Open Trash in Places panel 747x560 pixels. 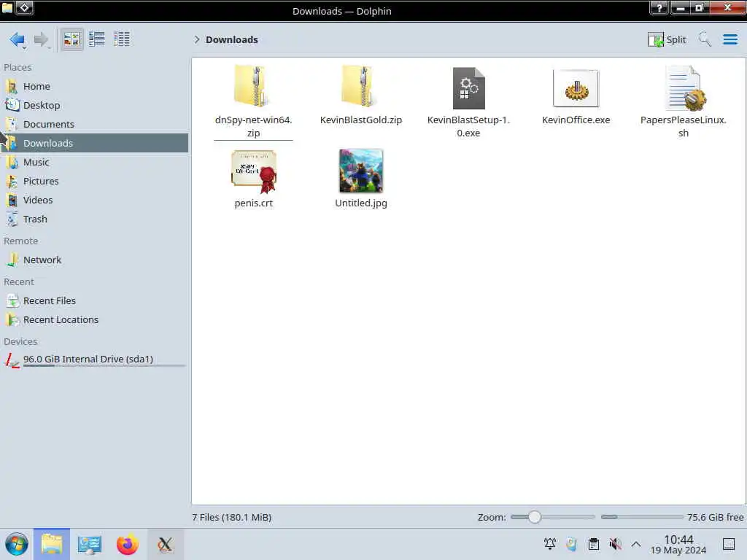click(94, 219)
